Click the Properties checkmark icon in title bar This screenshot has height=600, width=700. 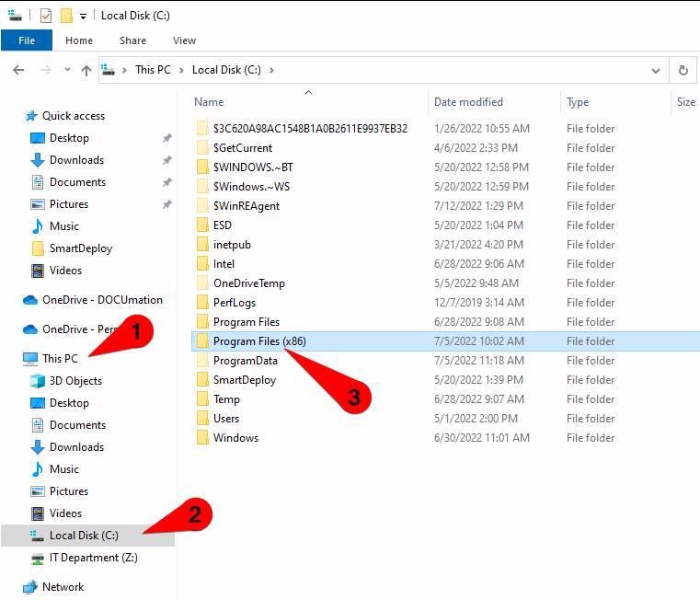(46, 16)
